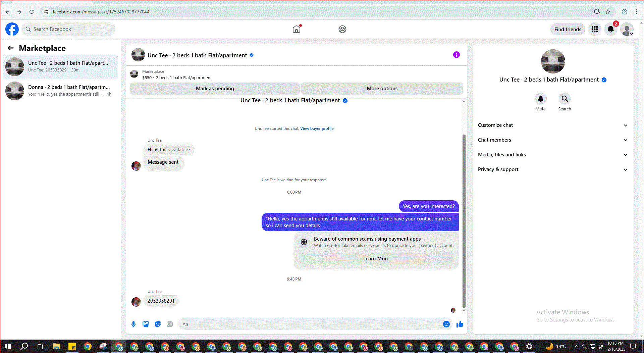
Task: Open Task View on the taskbar
Action: pos(40,346)
